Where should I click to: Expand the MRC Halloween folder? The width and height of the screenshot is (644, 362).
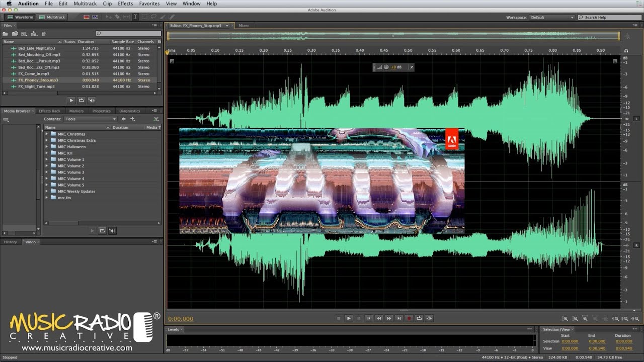pos(47,147)
